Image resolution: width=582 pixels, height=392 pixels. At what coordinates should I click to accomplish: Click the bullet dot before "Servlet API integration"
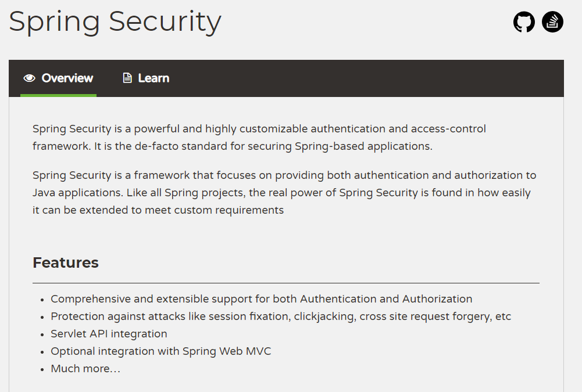[42, 335]
